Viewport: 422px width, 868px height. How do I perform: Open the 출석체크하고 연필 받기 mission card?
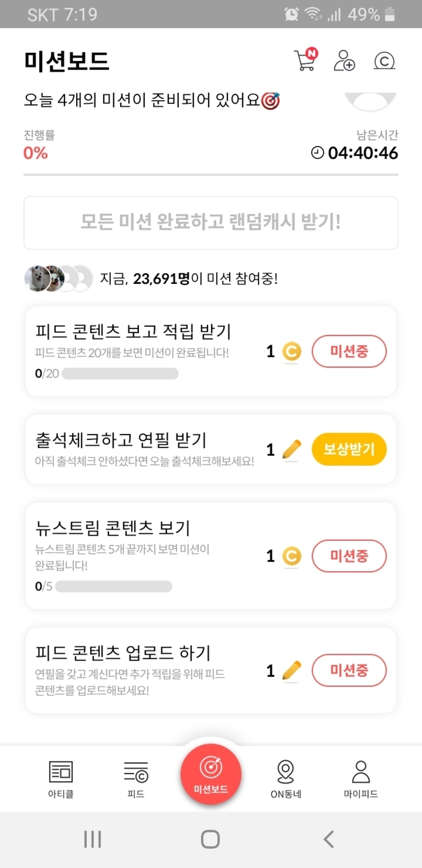coord(145,449)
